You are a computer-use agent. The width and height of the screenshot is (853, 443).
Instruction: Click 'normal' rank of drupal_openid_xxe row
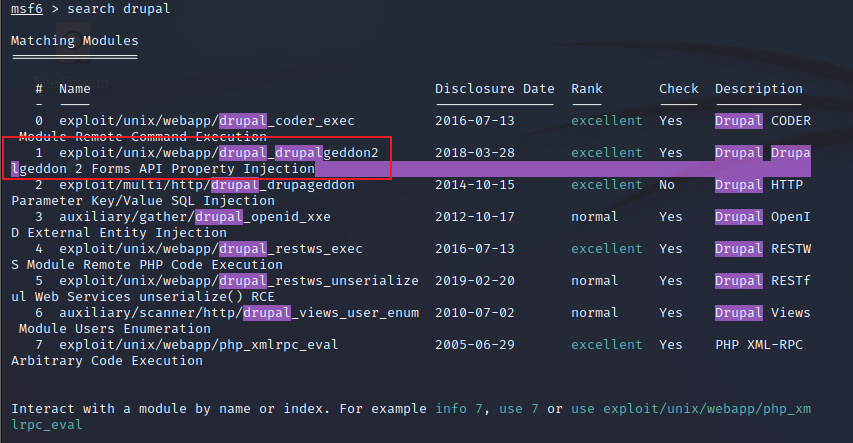(x=595, y=217)
